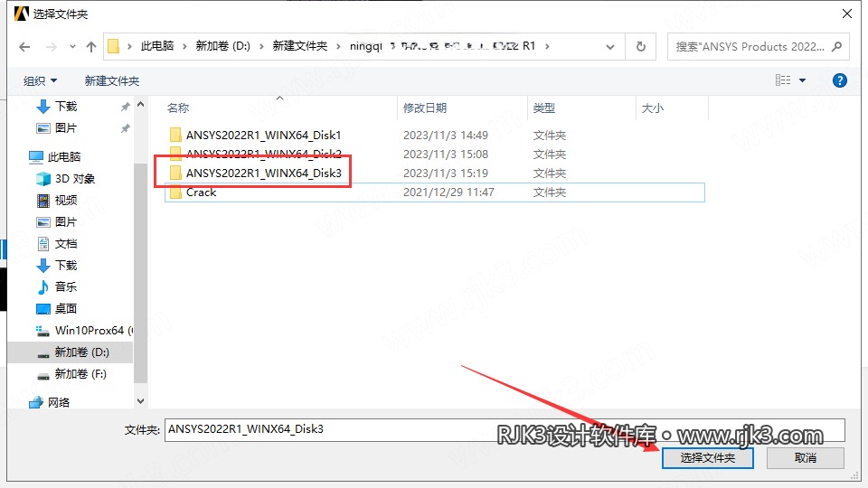The height and width of the screenshot is (488, 868).
Task: Click folder icon of Disk3 row
Action: 175,174
